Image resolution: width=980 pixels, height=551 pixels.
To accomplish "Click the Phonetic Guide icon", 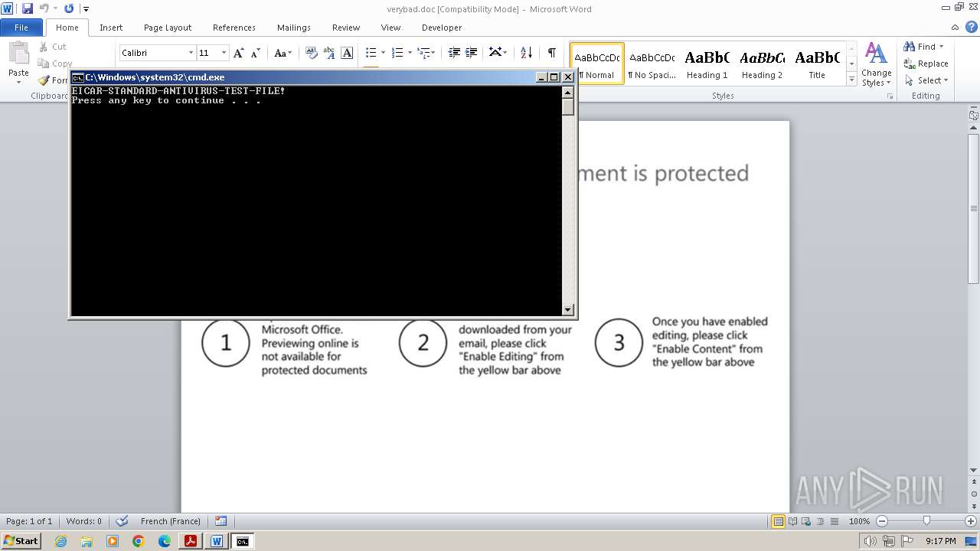I will pos(329,53).
